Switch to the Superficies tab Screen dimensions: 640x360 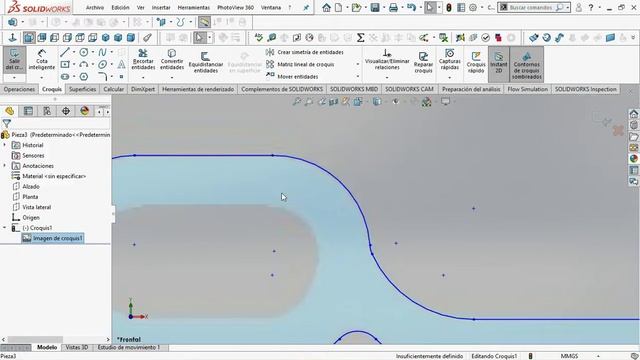pos(82,89)
